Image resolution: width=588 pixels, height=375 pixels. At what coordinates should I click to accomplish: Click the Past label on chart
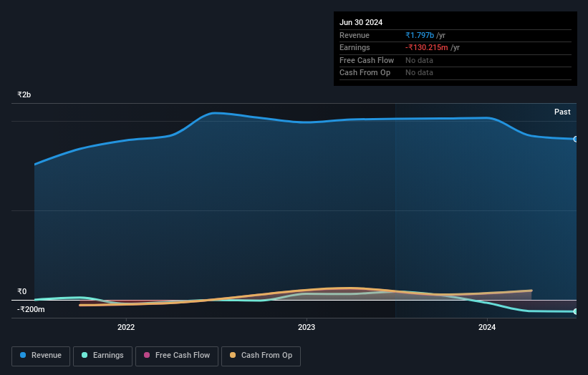(x=562, y=112)
